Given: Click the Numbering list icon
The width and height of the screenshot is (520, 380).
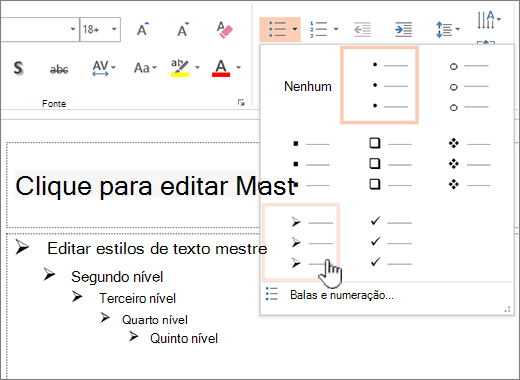Looking at the screenshot, I should coord(318,29).
